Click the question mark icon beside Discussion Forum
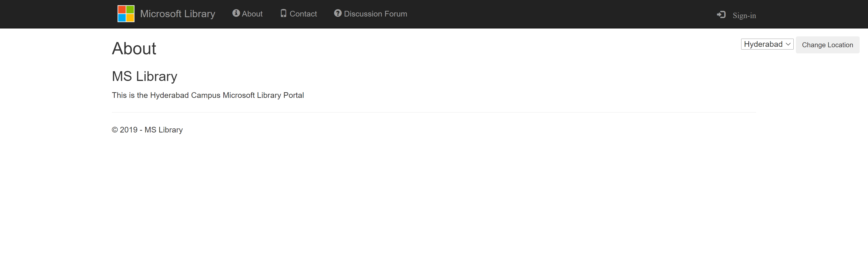The width and height of the screenshot is (868, 276). pos(338,13)
